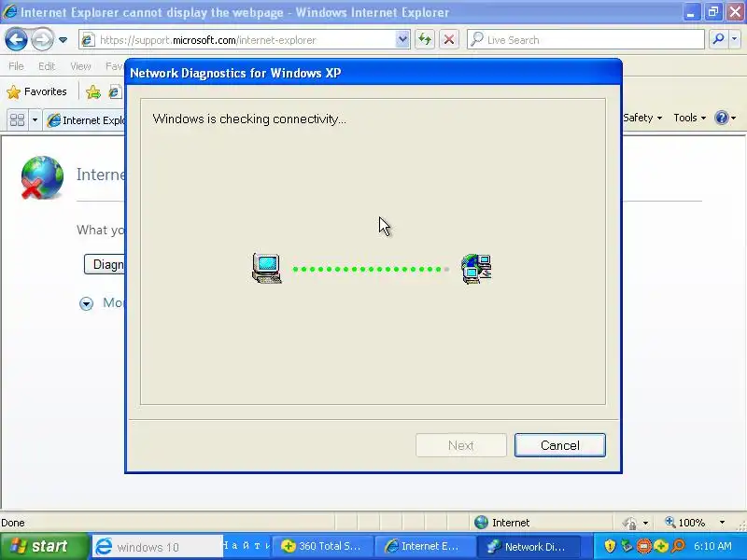
Task: Click the Windows Start button
Action: [44, 546]
